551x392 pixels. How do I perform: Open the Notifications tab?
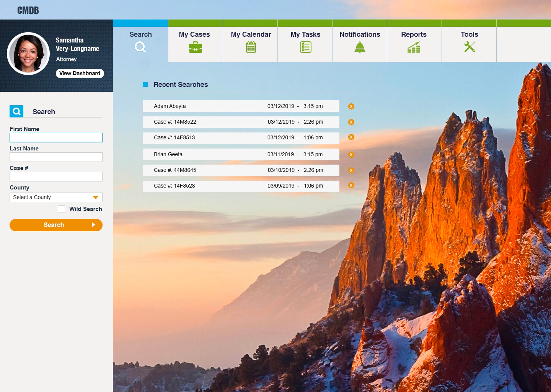pyautogui.click(x=360, y=41)
